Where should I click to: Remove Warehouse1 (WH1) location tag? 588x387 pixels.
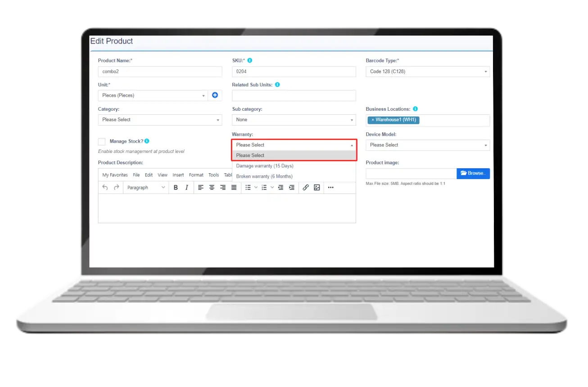pos(373,120)
